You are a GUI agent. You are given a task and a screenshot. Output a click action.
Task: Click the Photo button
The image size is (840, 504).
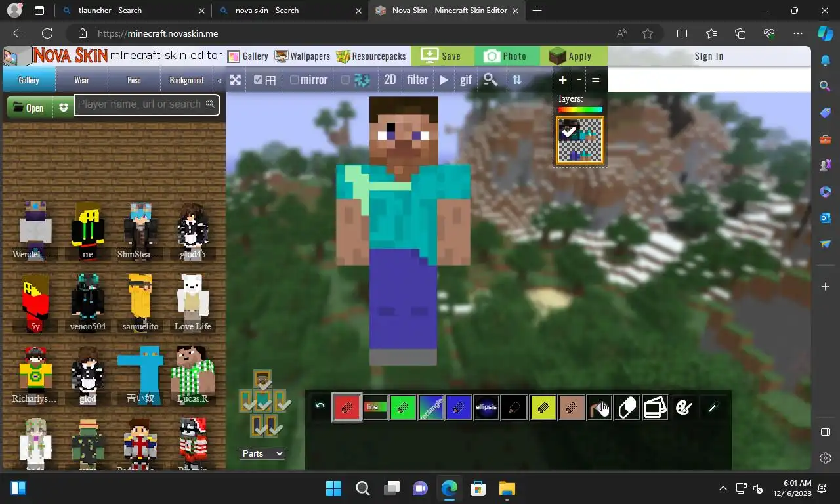[x=507, y=56]
